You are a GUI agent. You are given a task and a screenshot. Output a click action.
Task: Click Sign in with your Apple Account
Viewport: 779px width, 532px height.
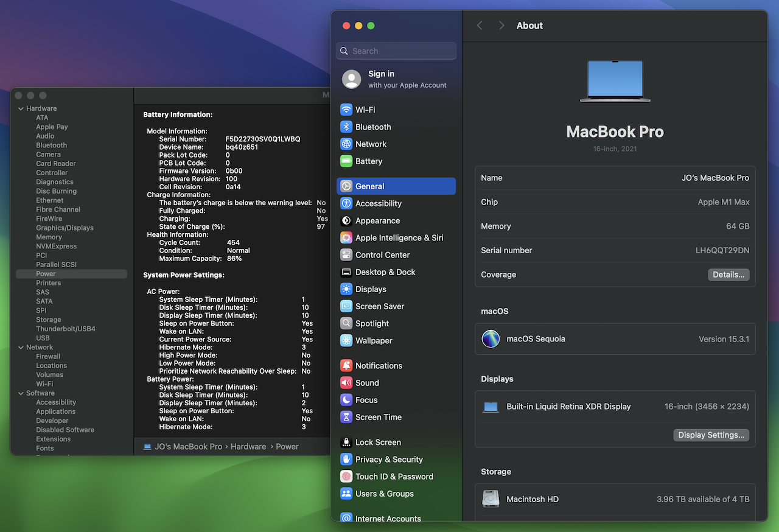pyautogui.click(x=396, y=79)
